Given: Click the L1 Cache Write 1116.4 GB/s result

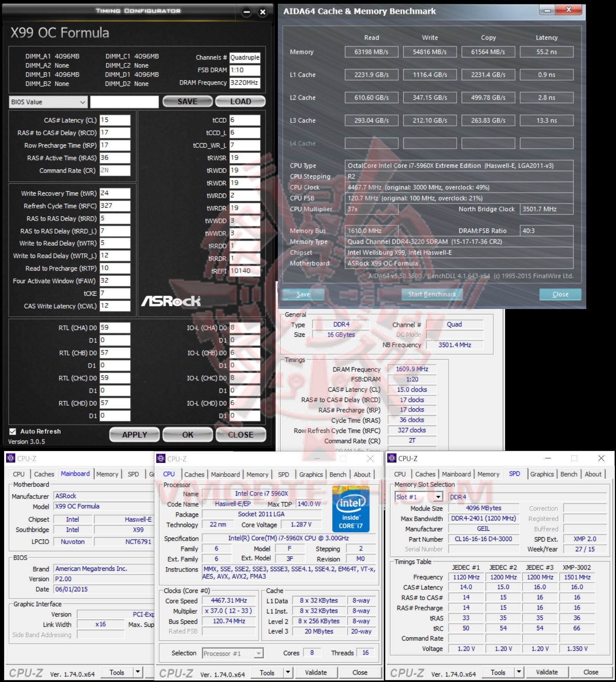Looking at the screenshot, I should click(430, 75).
